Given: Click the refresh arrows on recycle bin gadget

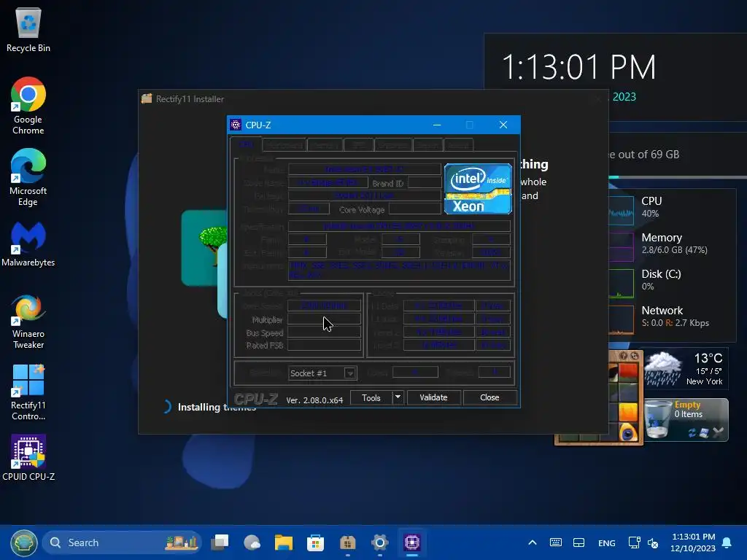Looking at the screenshot, I should (x=692, y=432).
